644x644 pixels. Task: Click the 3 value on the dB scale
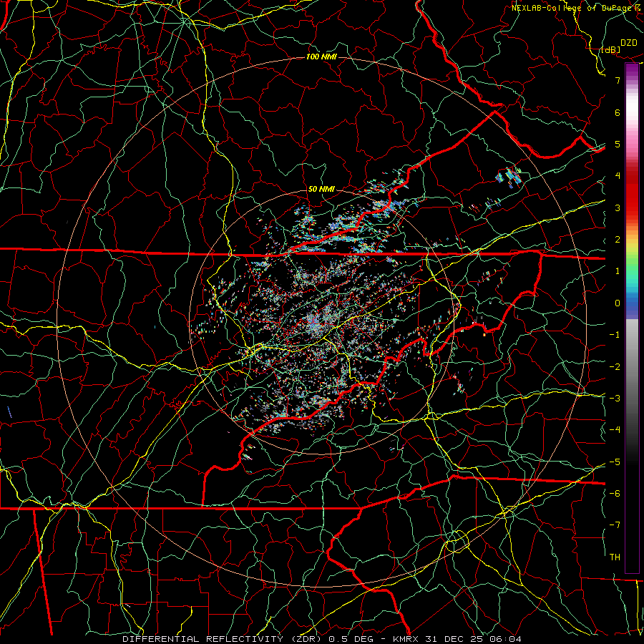618,208
